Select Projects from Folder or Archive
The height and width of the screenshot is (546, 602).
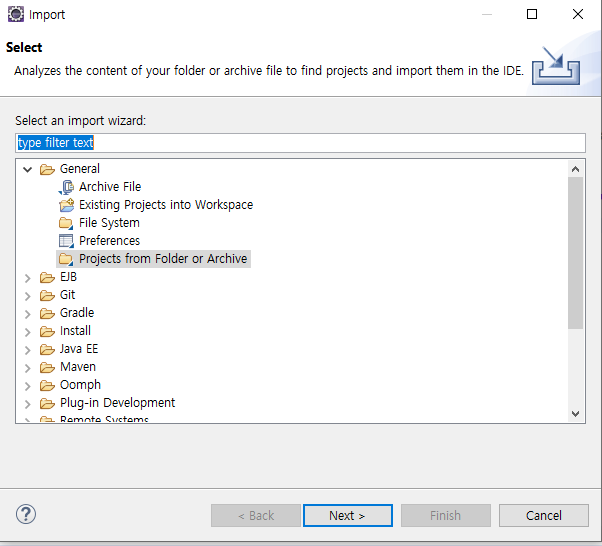pos(163,259)
